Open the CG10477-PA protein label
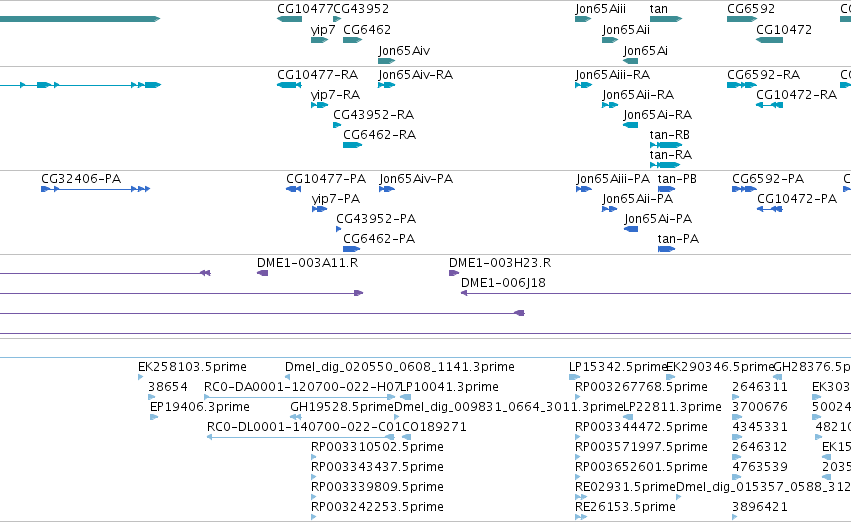 (326, 179)
